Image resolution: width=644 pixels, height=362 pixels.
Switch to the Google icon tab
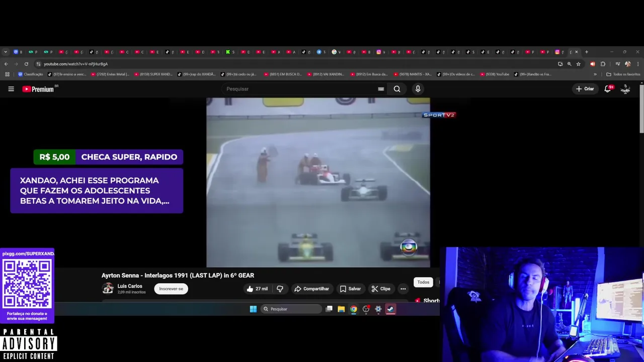(x=334, y=52)
